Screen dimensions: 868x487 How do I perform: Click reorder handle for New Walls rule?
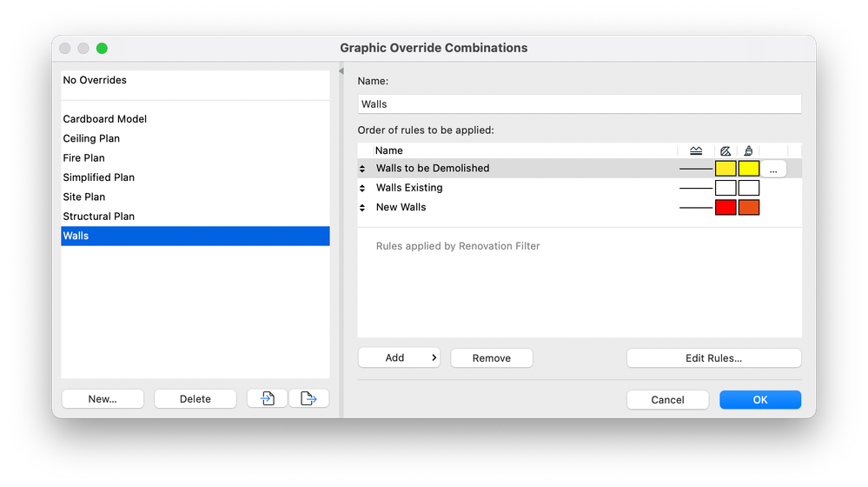[x=363, y=208]
